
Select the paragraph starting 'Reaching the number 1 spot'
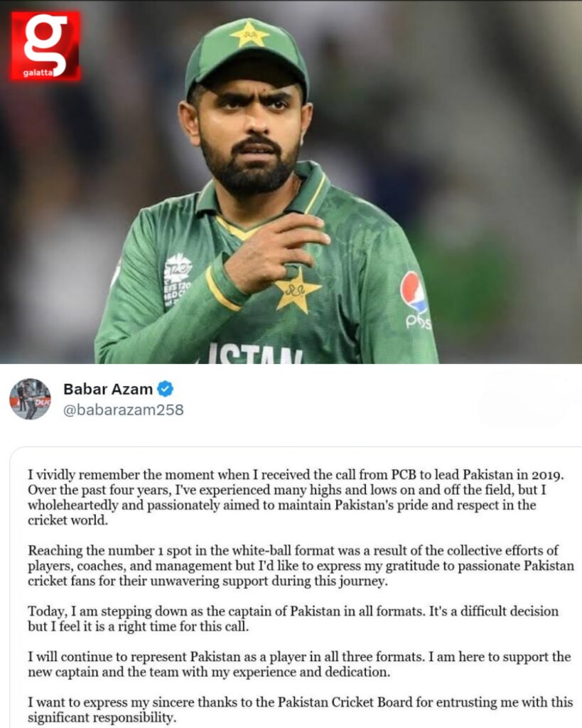301,565
